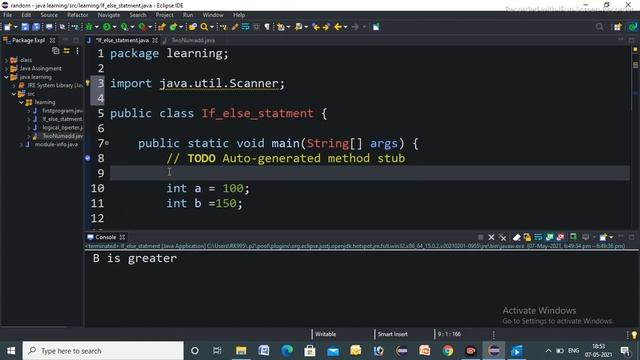640x360 pixels.
Task: Collapse the java learning project
Action: [x=6, y=77]
